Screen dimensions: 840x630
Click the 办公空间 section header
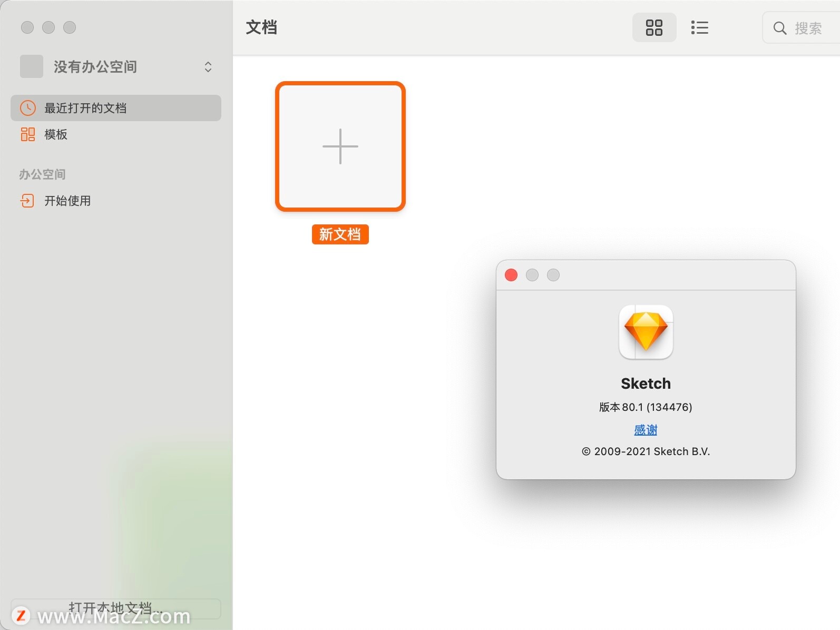43,174
